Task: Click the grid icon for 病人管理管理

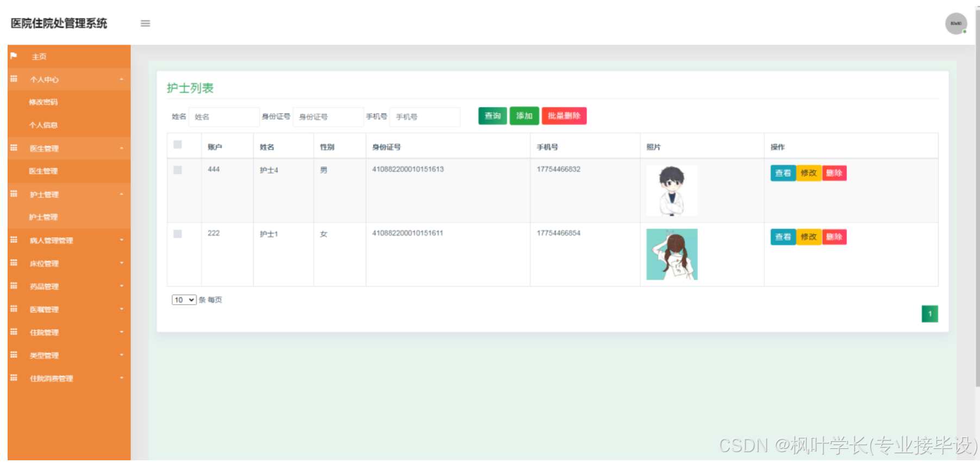Action: 14,240
